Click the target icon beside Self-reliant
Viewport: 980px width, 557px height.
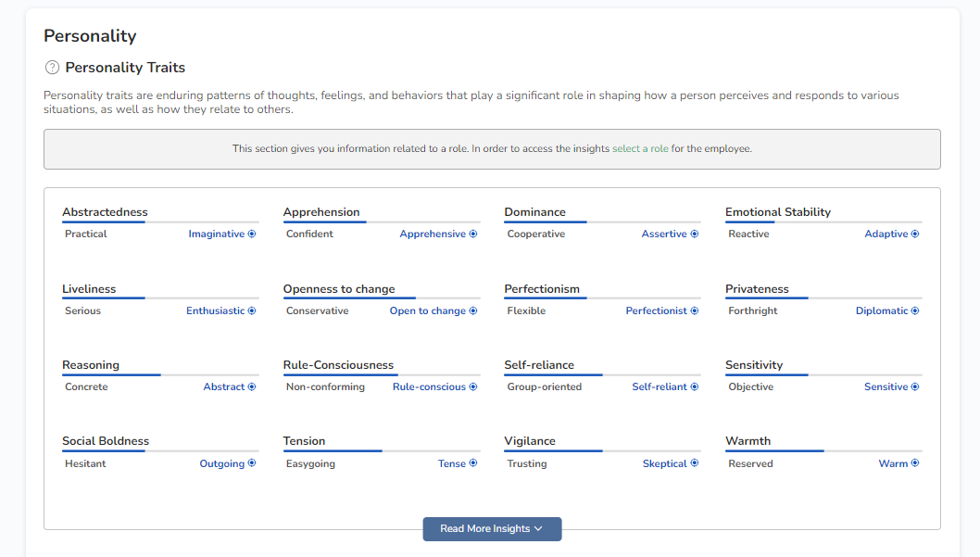coord(695,387)
